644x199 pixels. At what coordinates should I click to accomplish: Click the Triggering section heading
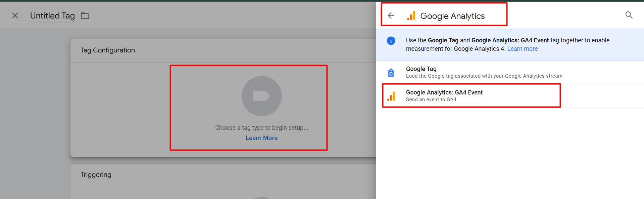point(96,174)
